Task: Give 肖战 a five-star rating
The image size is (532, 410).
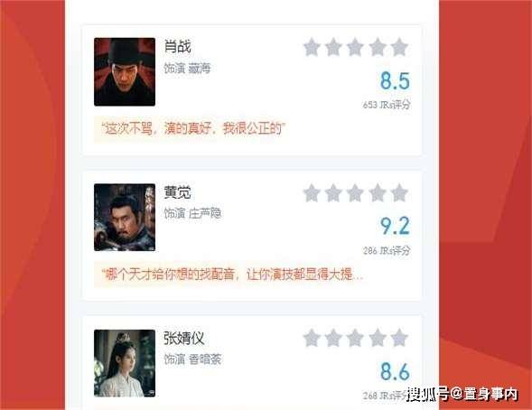Action: pos(399,47)
